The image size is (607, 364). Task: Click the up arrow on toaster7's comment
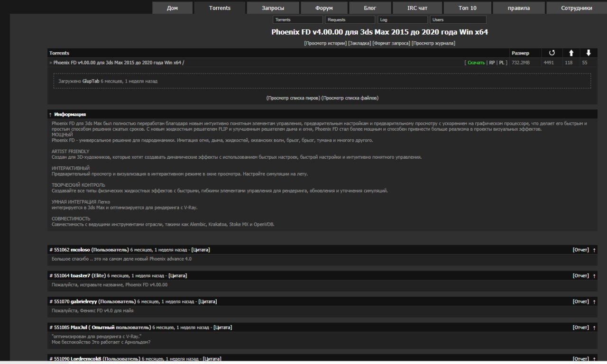point(594,275)
